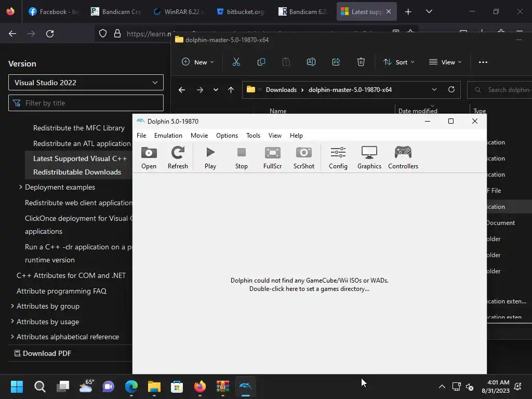Click the Filter by title input field
This screenshot has height=399, width=532.
pyautogui.click(x=86, y=103)
